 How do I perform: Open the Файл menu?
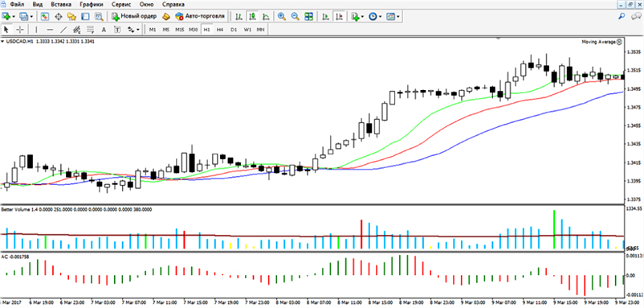[x=16, y=5]
